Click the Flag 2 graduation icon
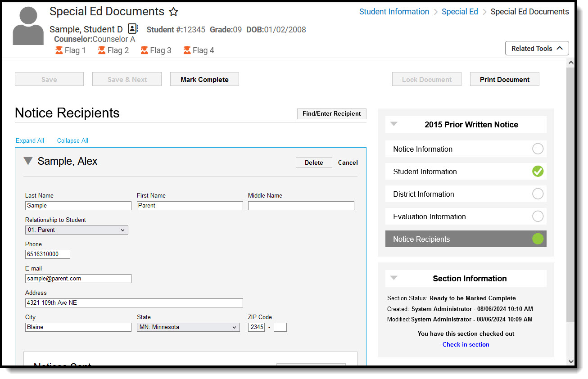The height and width of the screenshot is (379, 588). click(x=102, y=50)
